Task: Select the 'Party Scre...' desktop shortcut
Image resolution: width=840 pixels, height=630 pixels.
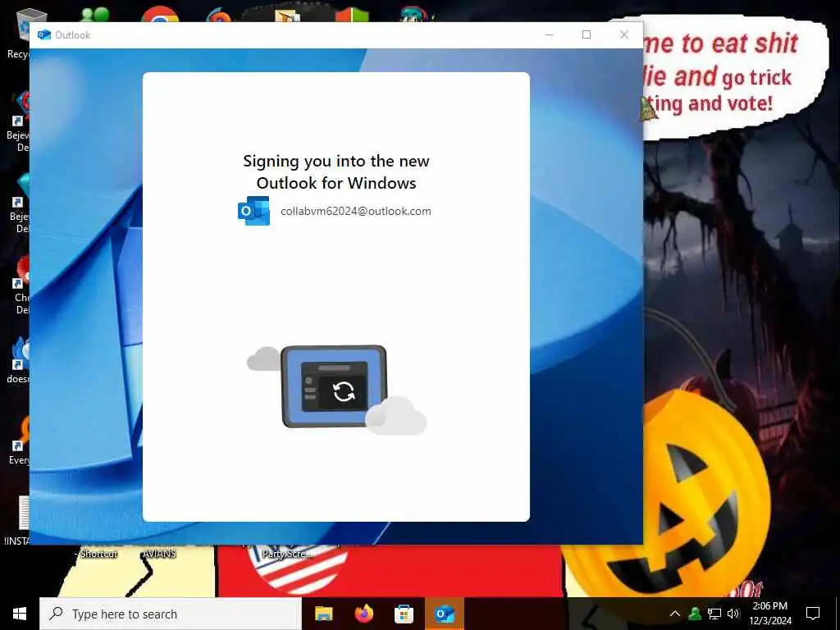Action: click(288, 554)
